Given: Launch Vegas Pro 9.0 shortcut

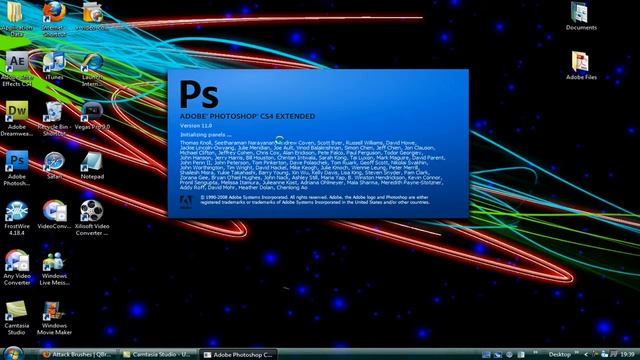Looking at the screenshot, I should coord(92,115).
